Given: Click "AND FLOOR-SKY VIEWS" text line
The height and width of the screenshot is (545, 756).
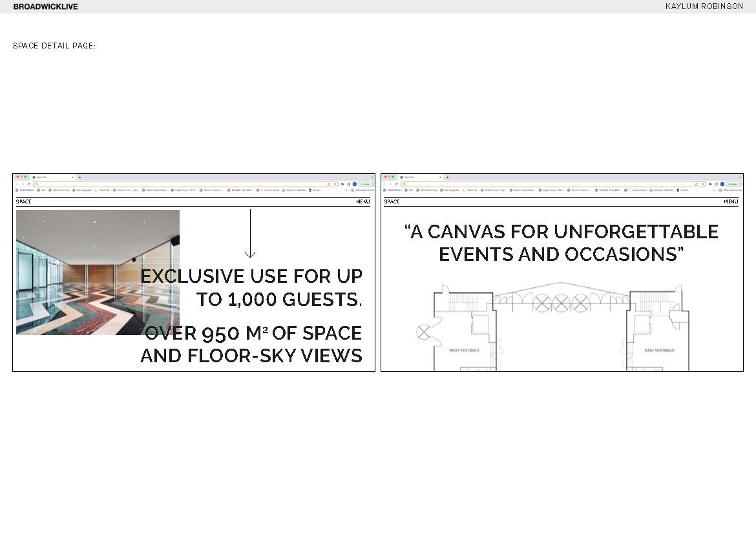Looking at the screenshot, I should click(x=251, y=356).
